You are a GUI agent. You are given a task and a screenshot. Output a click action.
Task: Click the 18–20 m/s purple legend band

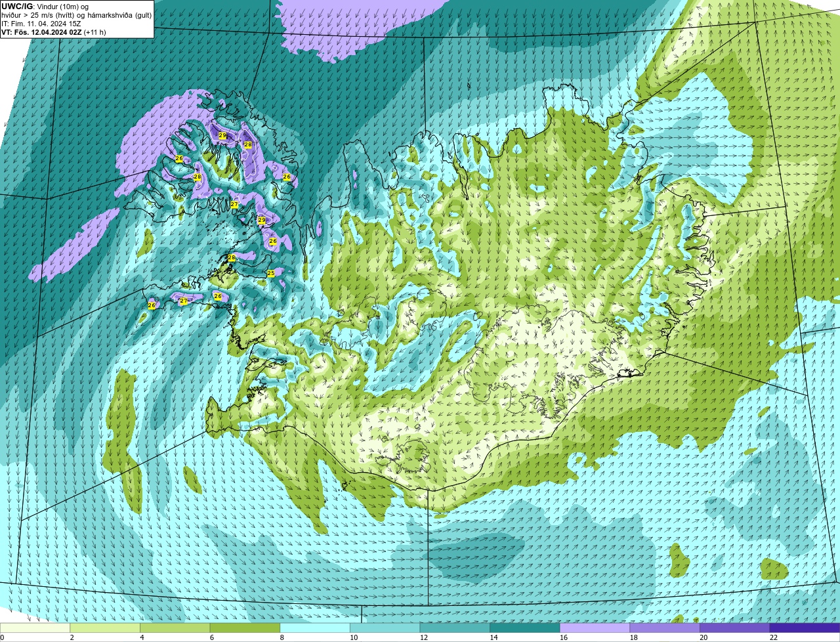[x=665, y=628]
